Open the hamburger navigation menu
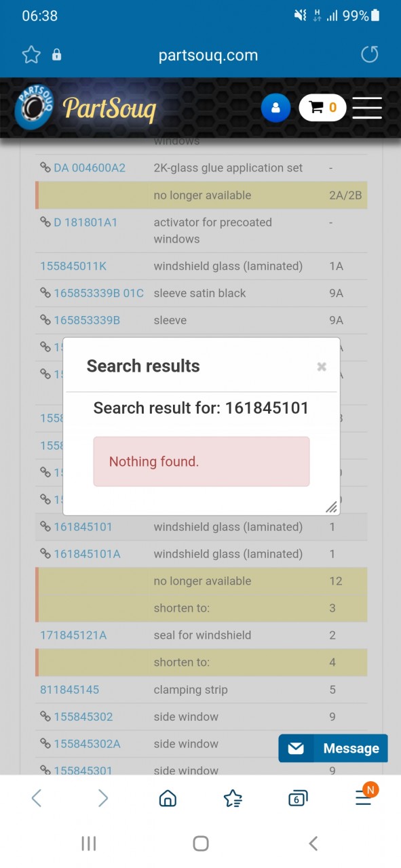 (367, 108)
